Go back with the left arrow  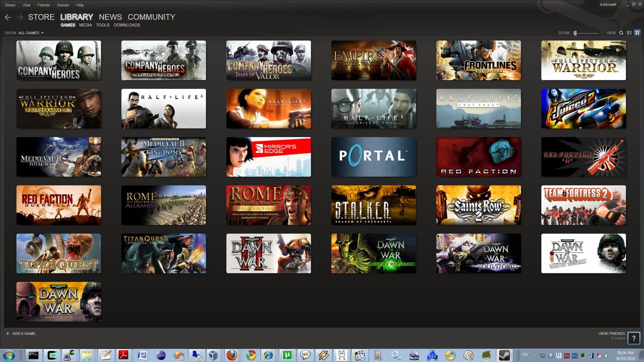(8, 17)
